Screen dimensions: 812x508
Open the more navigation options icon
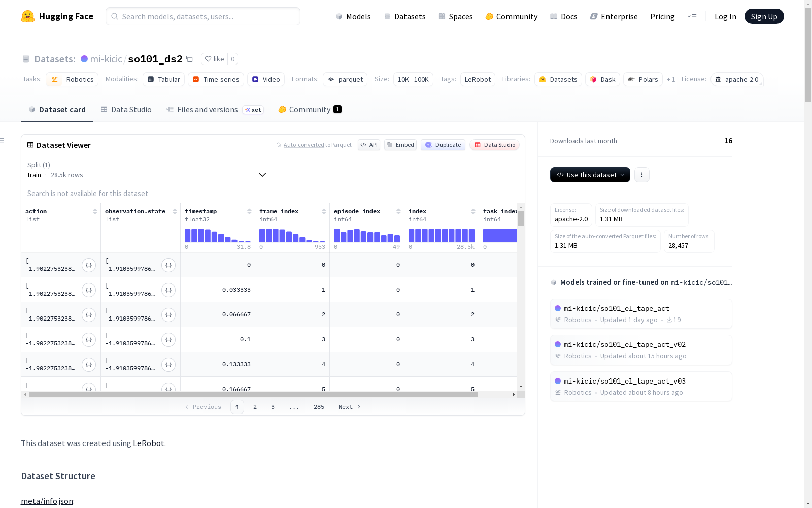(x=692, y=16)
